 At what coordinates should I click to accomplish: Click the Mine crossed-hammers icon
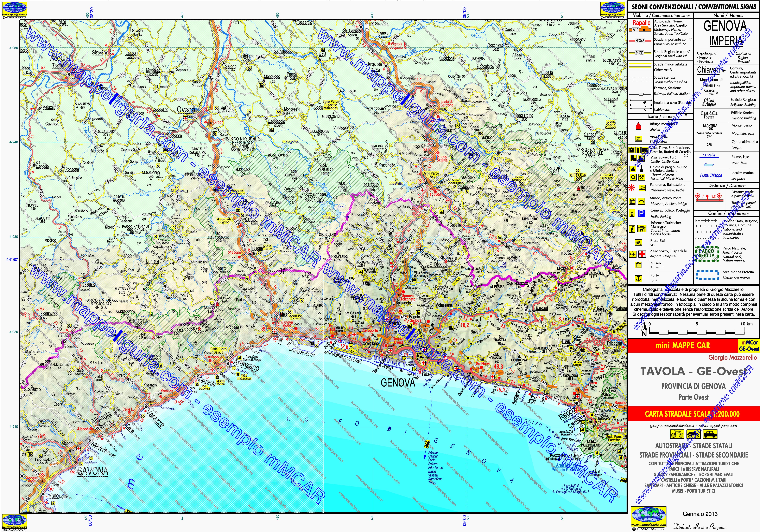pos(641,177)
